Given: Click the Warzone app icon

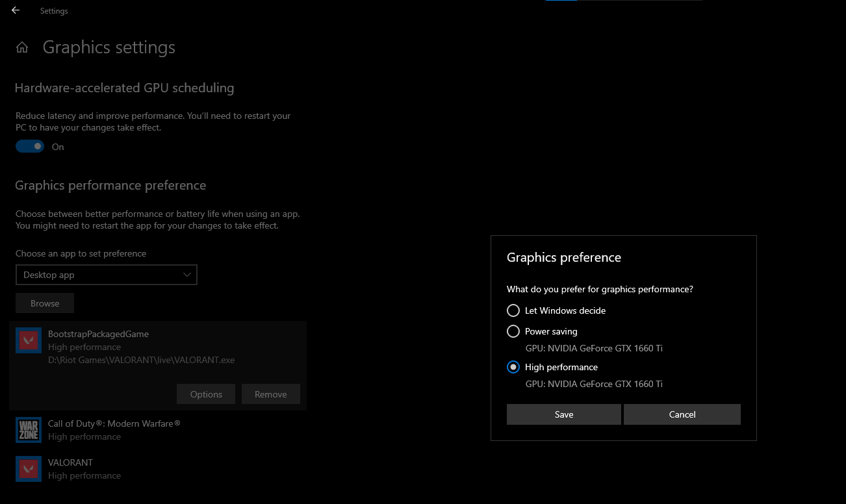Looking at the screenshot, I should point(29,430).
